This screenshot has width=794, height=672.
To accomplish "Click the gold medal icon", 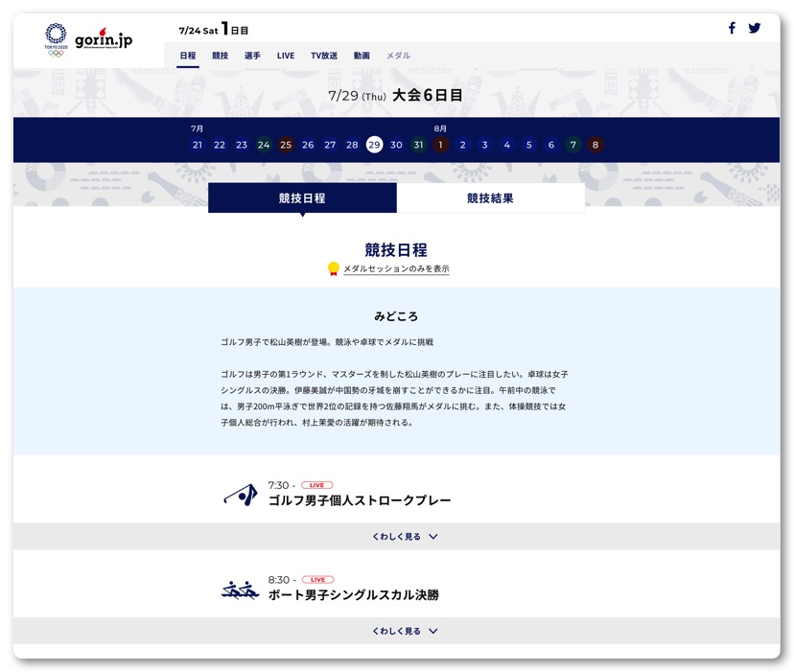I will 334,269.
